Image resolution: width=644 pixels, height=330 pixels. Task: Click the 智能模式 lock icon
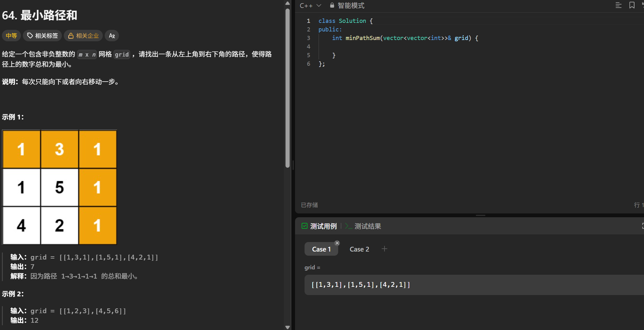point(332,5)
